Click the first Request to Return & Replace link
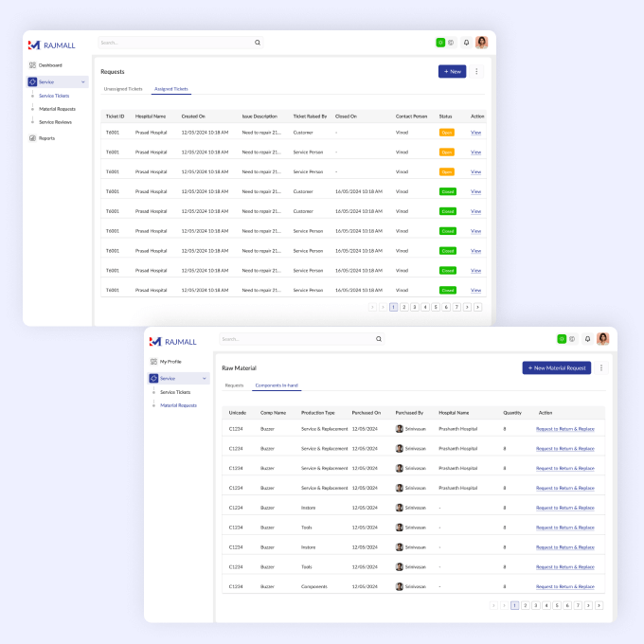 click(565, 428)
